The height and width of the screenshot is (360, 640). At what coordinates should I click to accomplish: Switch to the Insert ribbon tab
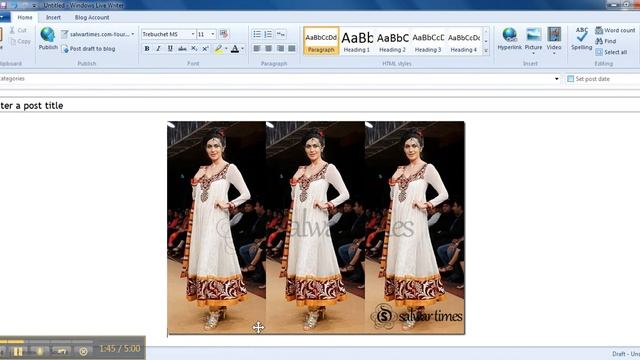tap(53, 18)
